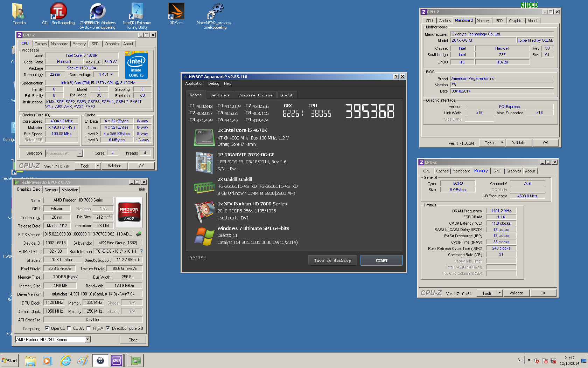Click the bus interface question mark icon
Viewport: 588px width, 368px height.
141,251
